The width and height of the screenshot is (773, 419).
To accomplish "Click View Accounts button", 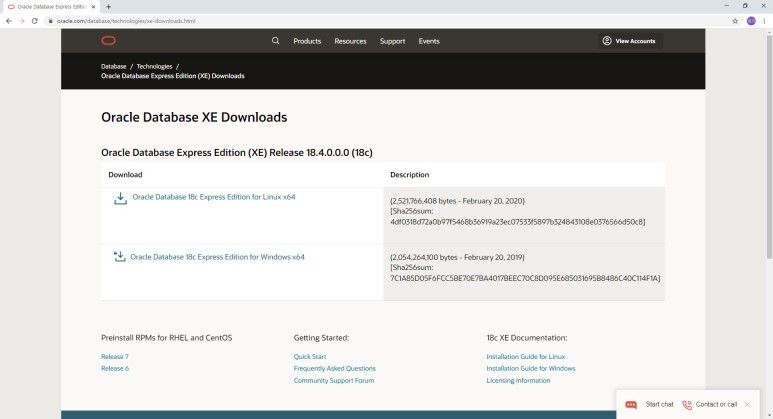I will click(631, 41).
